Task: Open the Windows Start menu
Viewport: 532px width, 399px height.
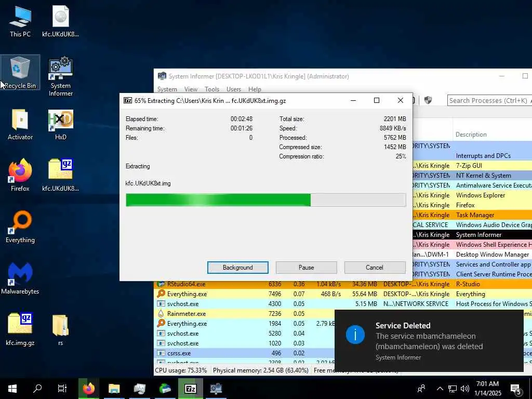Action: pos(12,389)
